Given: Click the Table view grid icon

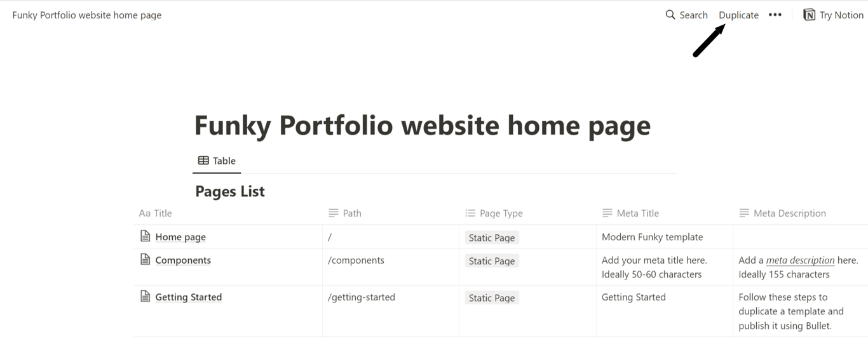Looking at the screenshot, I should 203,161.
